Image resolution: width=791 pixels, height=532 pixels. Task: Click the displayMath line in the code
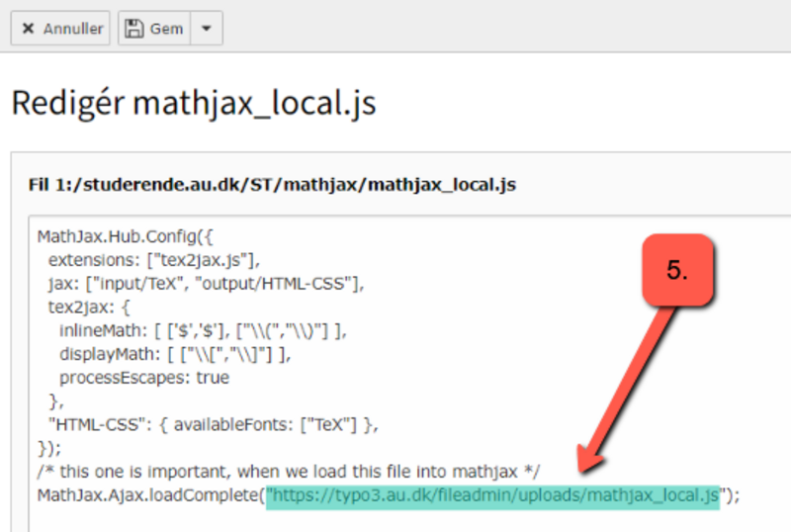(x=175, y=354)
